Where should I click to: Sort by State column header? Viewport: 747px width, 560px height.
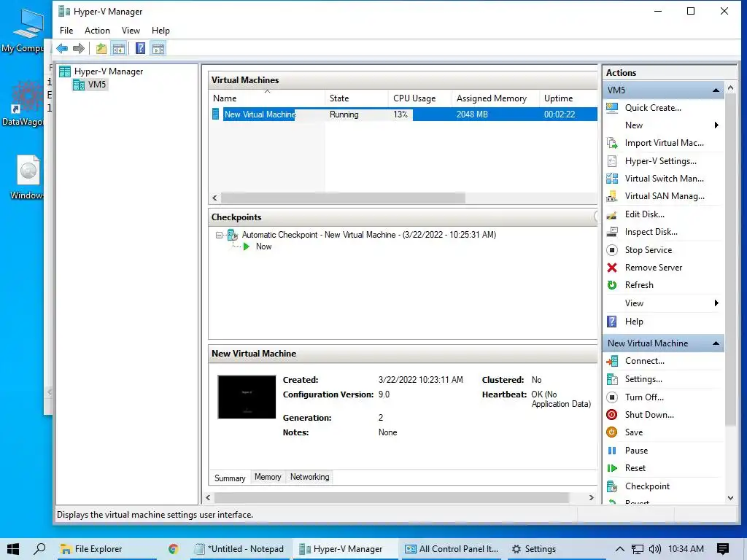click(x=357, y=98)
